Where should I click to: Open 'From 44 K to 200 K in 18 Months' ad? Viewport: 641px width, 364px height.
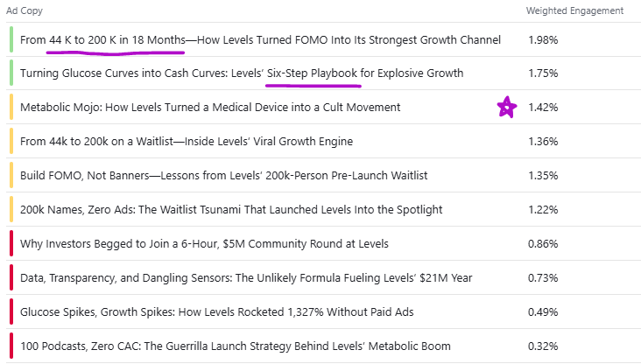260,39
